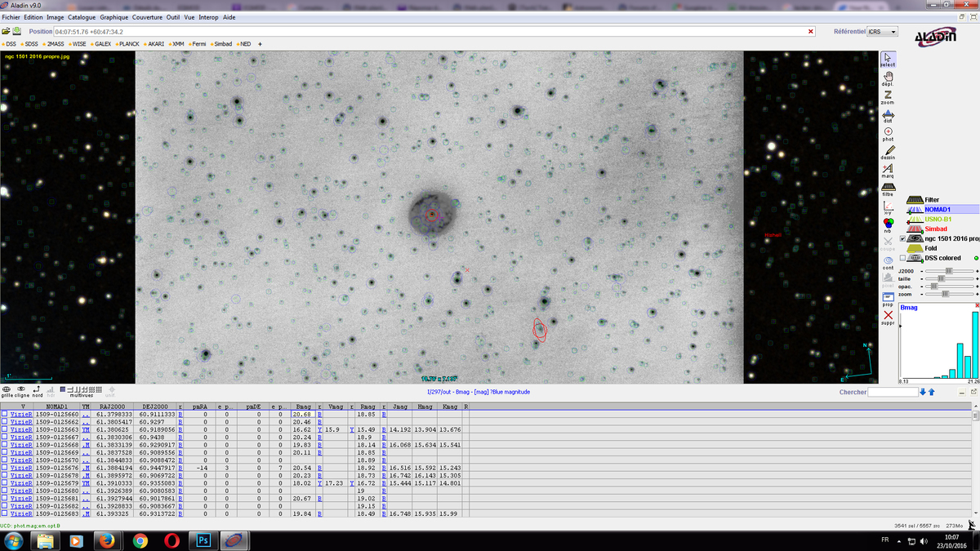The image size is (980, 551).
Task: Click the 'filtre' filter tool icon
Action: 888,188
